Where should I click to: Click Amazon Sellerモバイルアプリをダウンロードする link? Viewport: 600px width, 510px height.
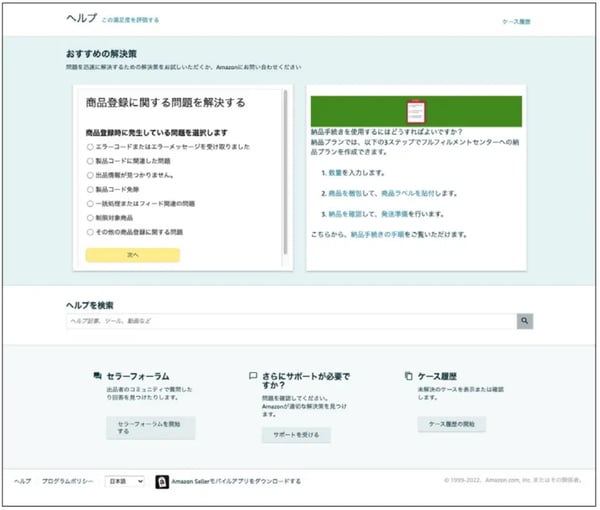(236, 482)
